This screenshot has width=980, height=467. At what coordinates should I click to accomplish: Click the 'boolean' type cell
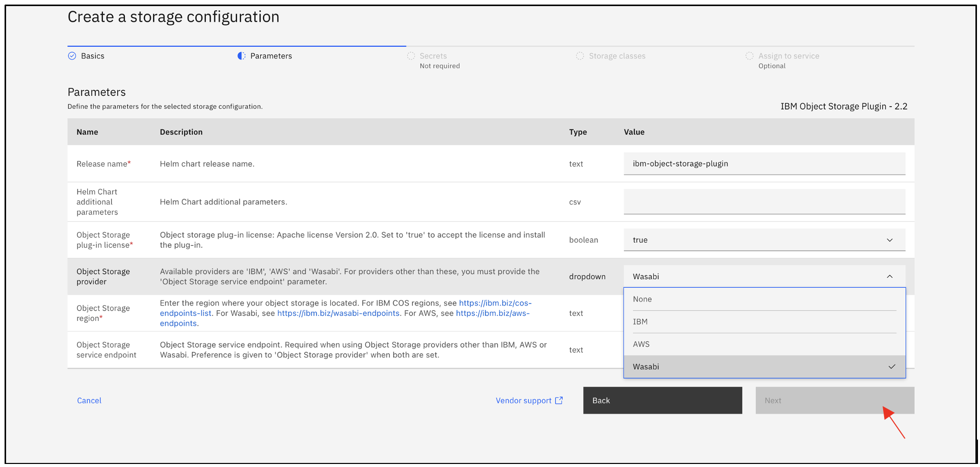[583, 240]
